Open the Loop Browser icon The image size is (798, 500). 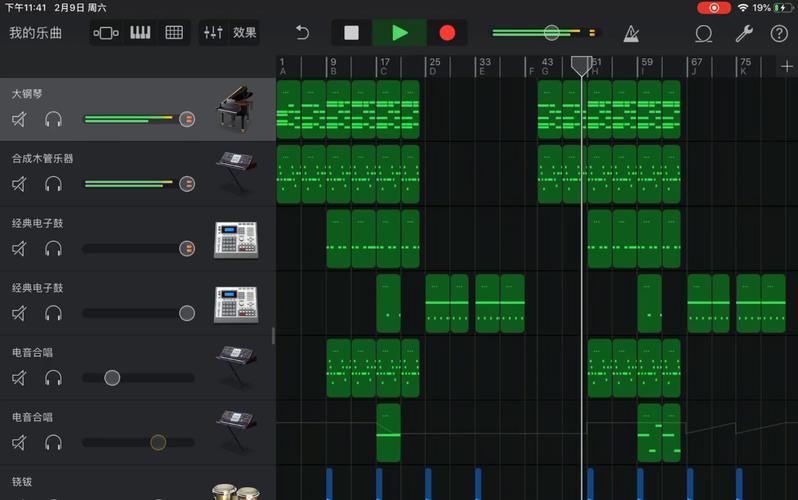tap(704, 33)
